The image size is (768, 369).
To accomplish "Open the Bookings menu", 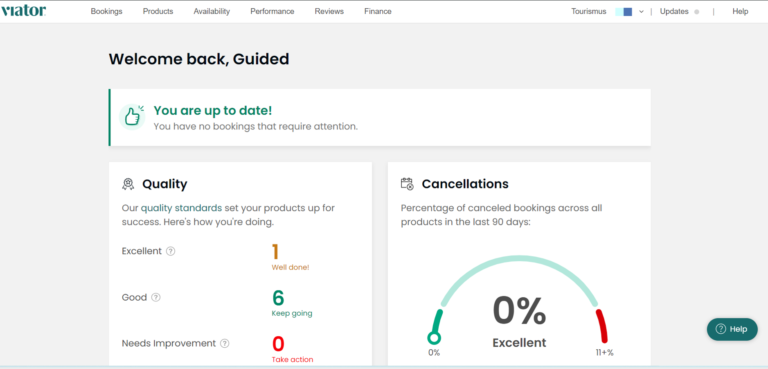I will (x=106, y=11).
